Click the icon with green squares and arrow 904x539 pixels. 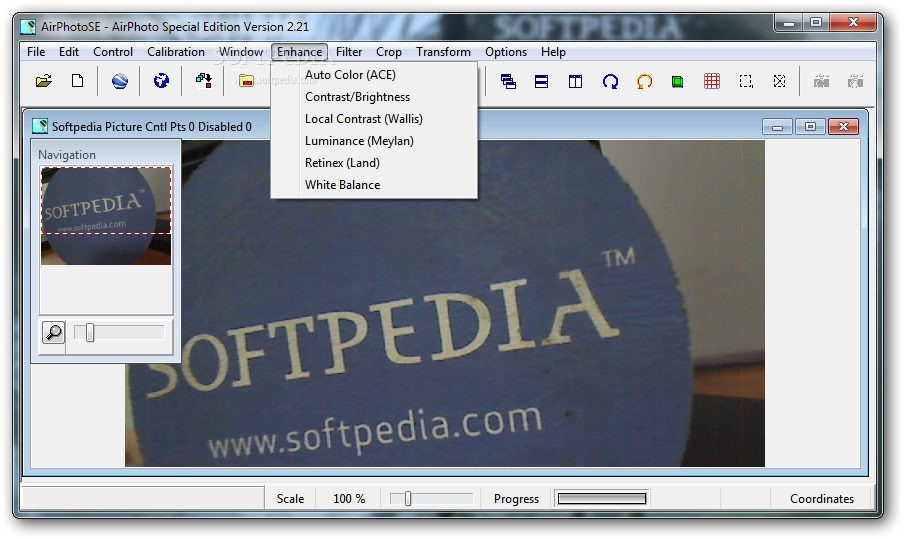tap(204, 81)
